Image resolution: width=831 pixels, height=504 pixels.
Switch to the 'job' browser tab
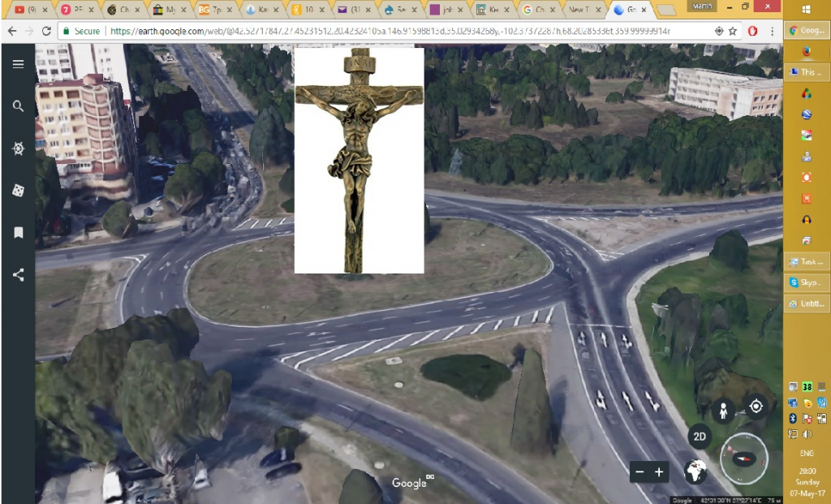[448, 10]
